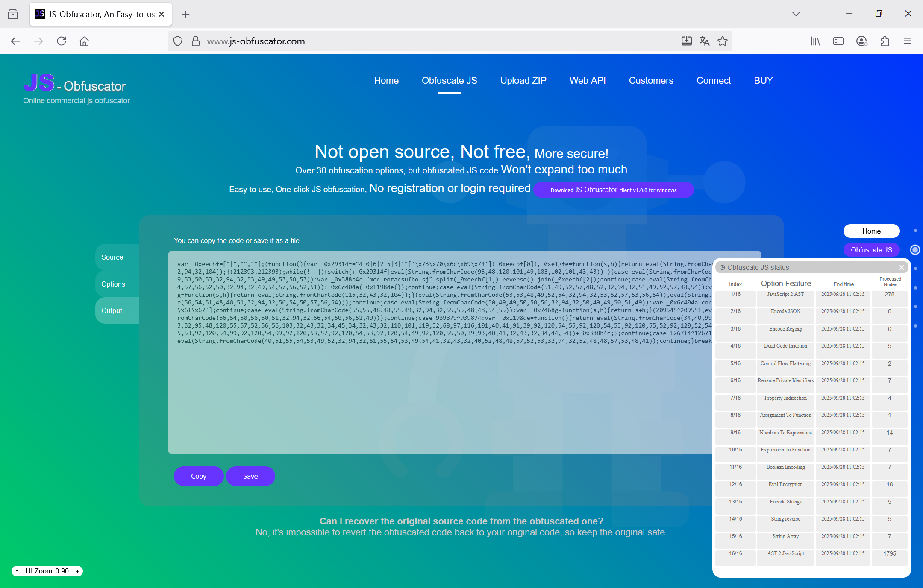Save the obfuscated code as file
The image size is (923, 588).
pyautogui.click(x=250, y=476)
